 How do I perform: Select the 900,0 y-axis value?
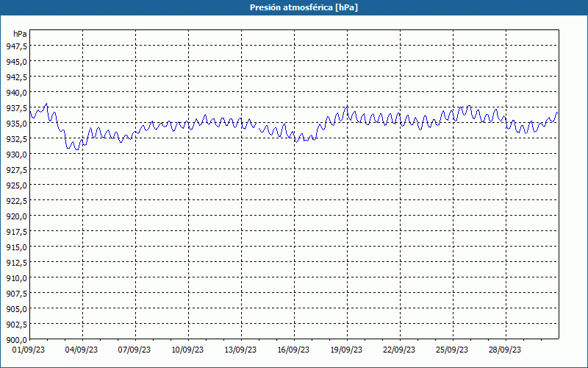pos(16,340)
